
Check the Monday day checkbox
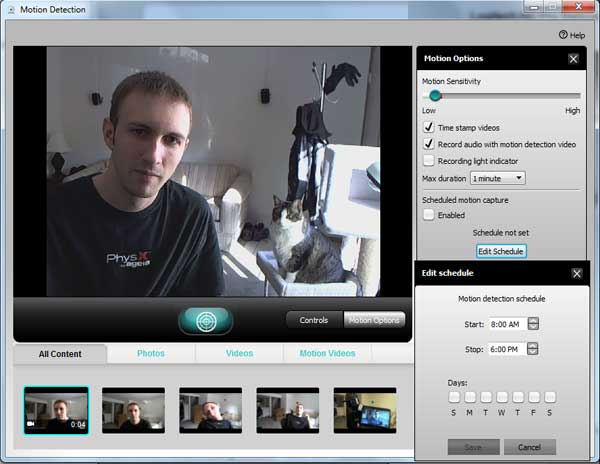point(470,397)
